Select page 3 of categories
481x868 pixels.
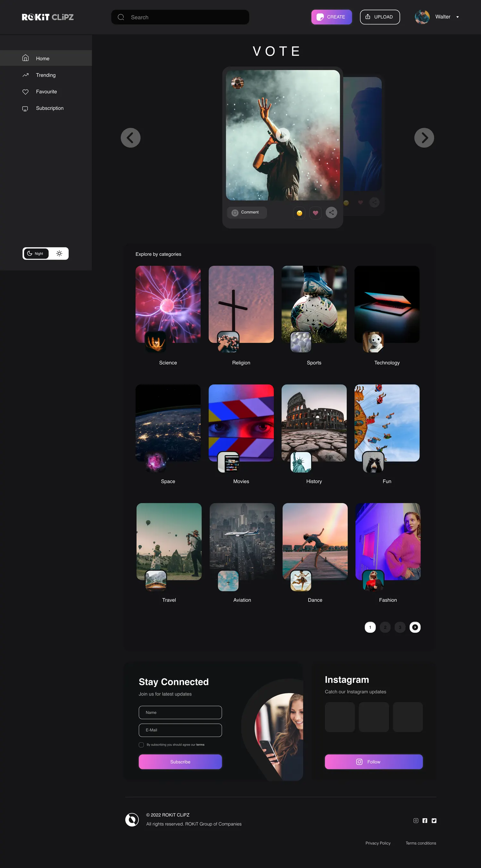pos(400,627)
